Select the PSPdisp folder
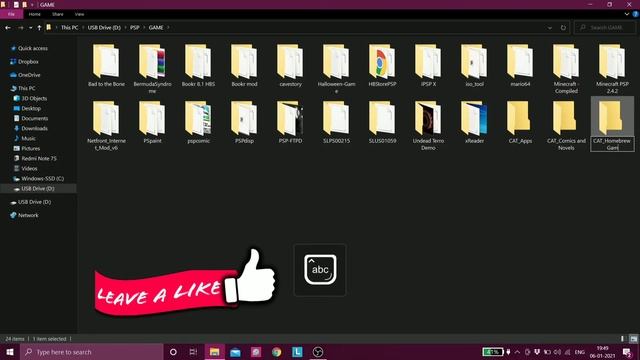 point(244,122)
